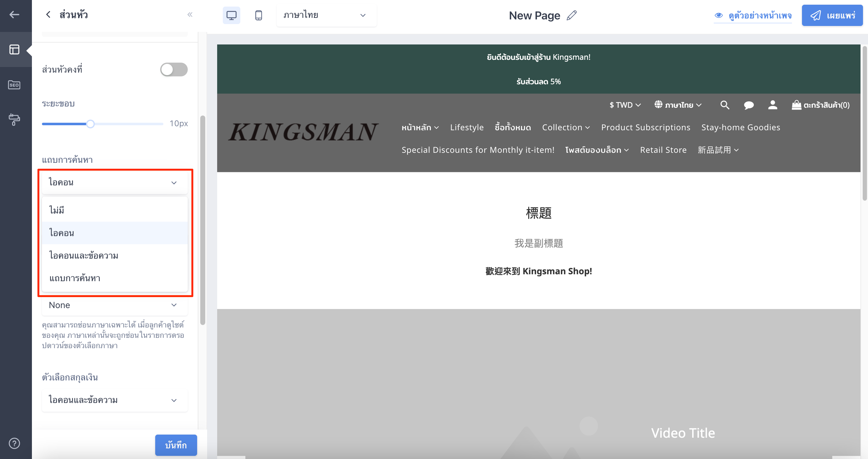868x459 pixels.
Task: Click the globe language icon in header
Action: (658, 105)
